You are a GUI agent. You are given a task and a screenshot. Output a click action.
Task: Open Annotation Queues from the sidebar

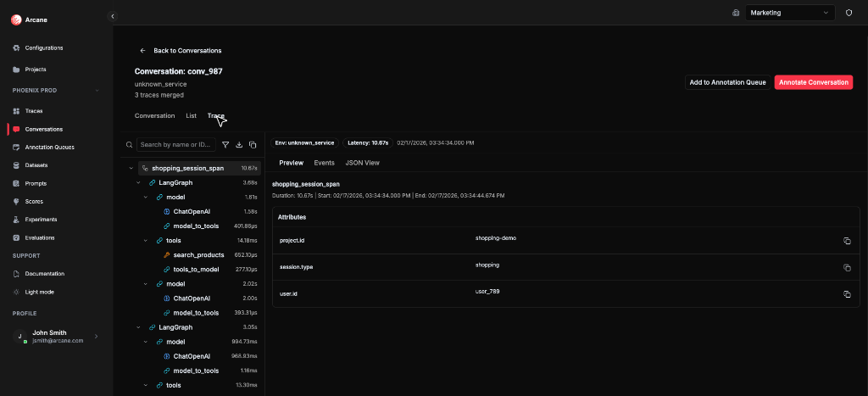click(49, 147)
